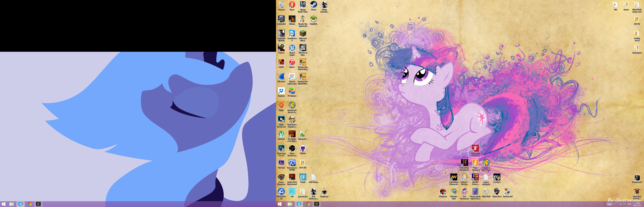Open the volume speaker tray icon
The image size is (644, 207).
tap(621, 204)
